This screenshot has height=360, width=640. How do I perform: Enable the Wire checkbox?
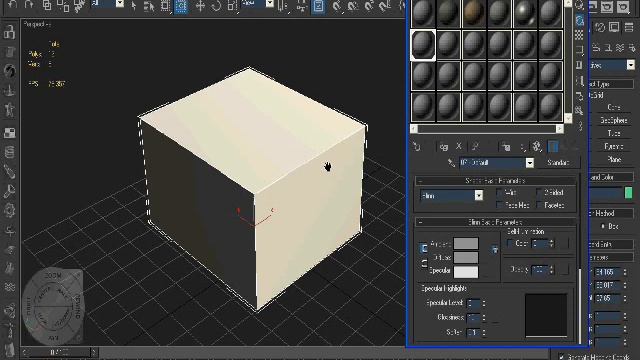[x=500, y=192]
